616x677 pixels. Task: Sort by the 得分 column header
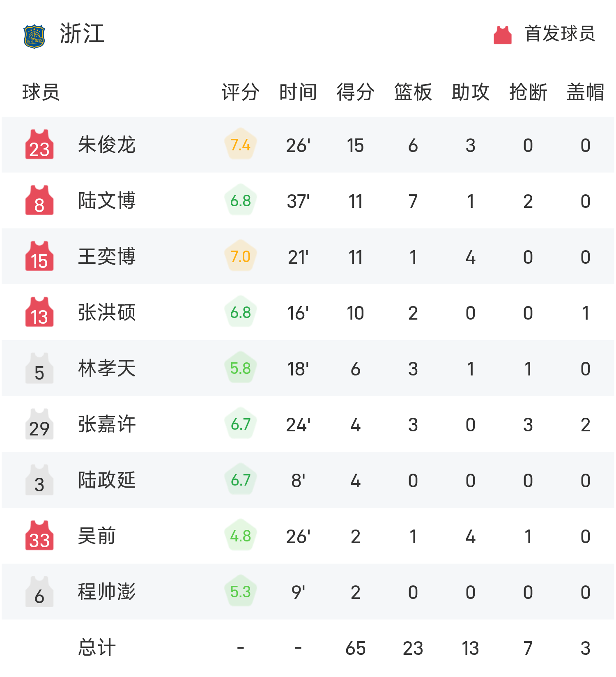click(x=355, y=92)
